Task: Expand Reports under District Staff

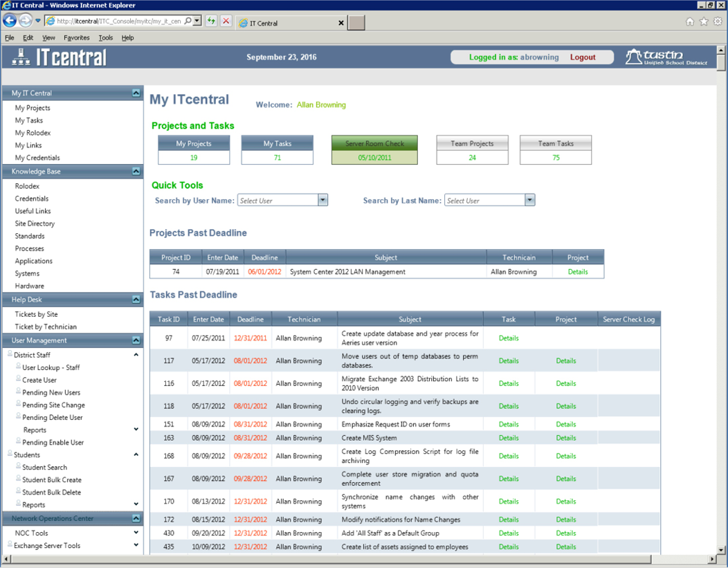Action: 136,429
